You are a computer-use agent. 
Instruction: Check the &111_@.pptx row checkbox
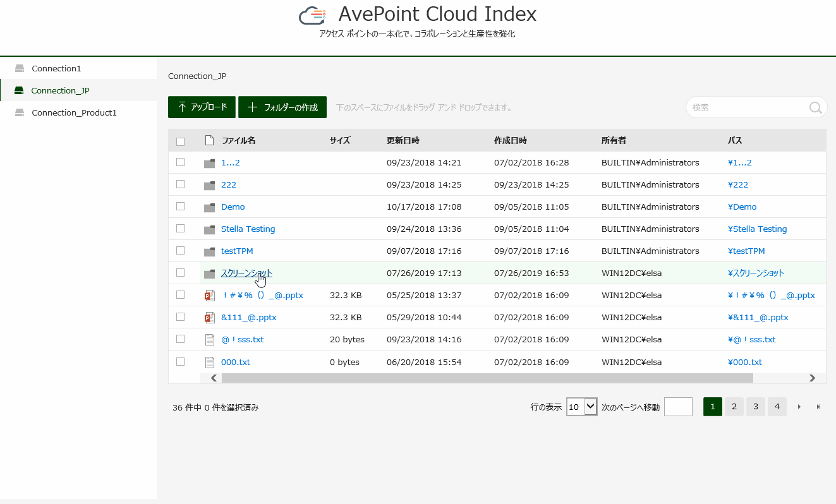tap(180, 316)
